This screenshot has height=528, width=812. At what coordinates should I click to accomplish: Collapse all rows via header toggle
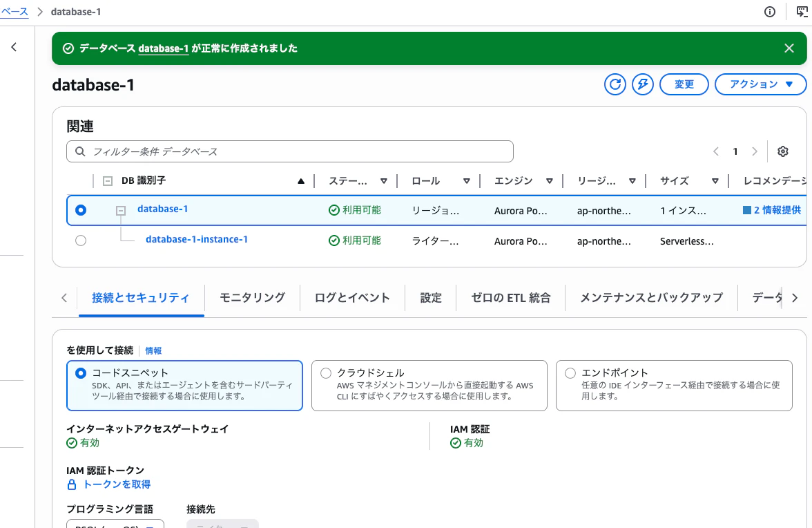coord(108,181)
